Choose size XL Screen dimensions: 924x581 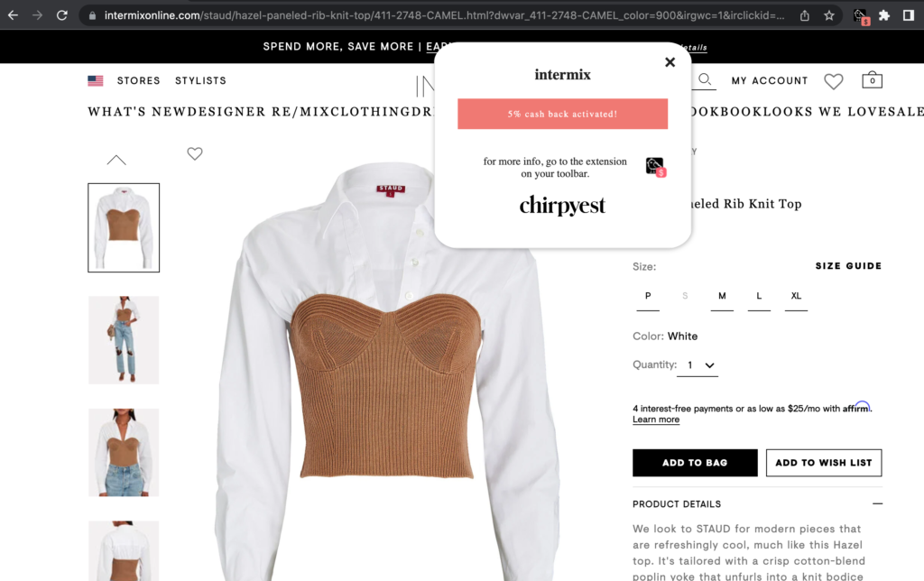coord(796,297)
